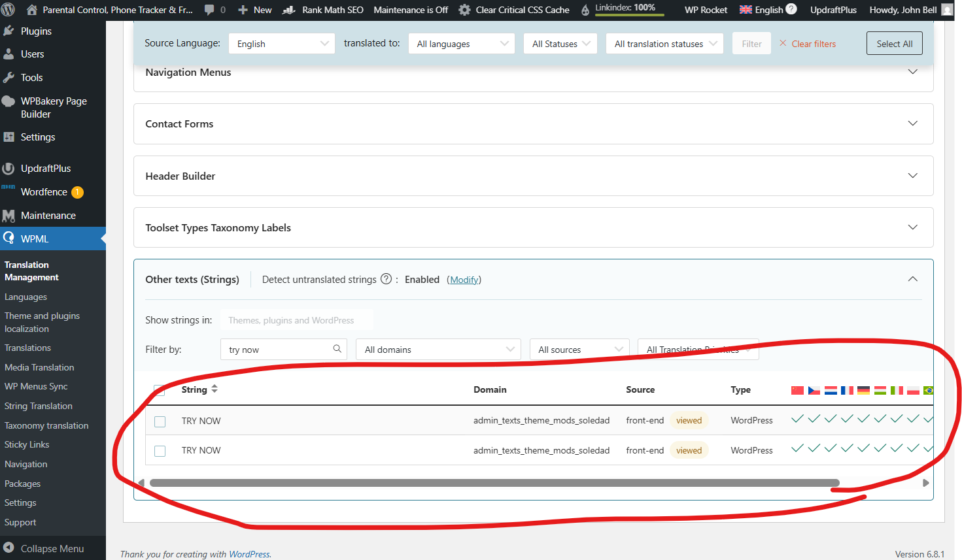Open Tools from the sidebar
The height and width of the screenshot is (560, 962).
[x=31, y=78]
